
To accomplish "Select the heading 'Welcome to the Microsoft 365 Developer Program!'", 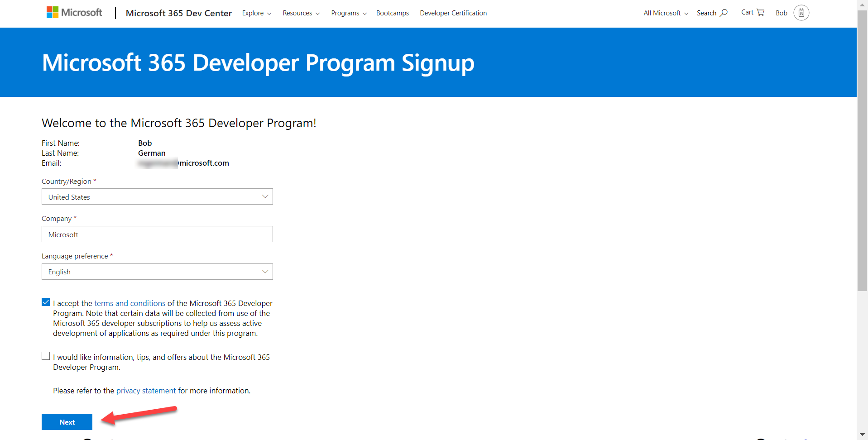I will click(x=179, y=123).
